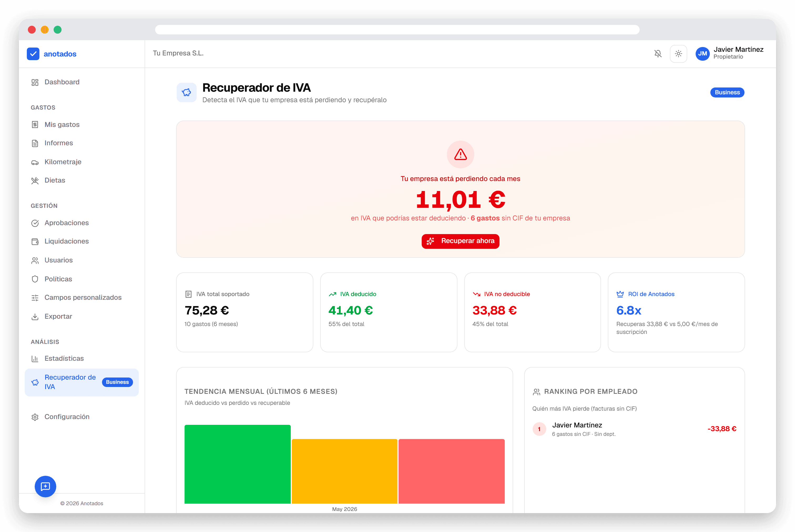
Task: Click the anotados brand name link
Action: click(60, 54)
